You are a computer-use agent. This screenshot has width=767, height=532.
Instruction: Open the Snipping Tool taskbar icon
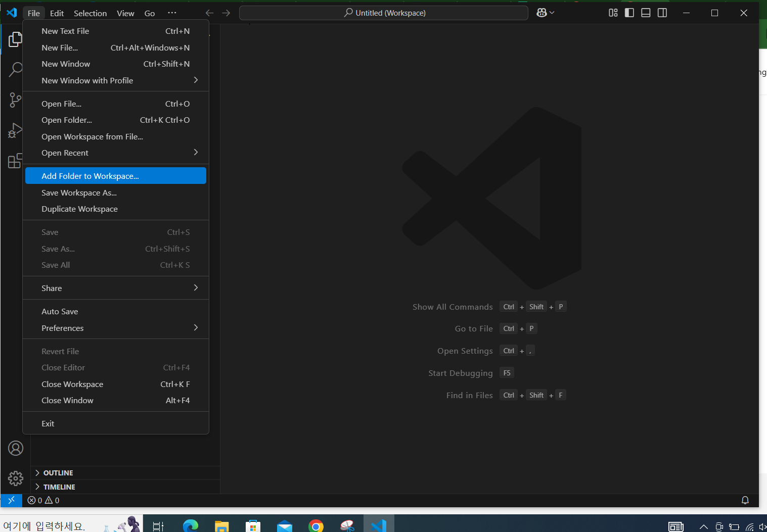[347, 526]
